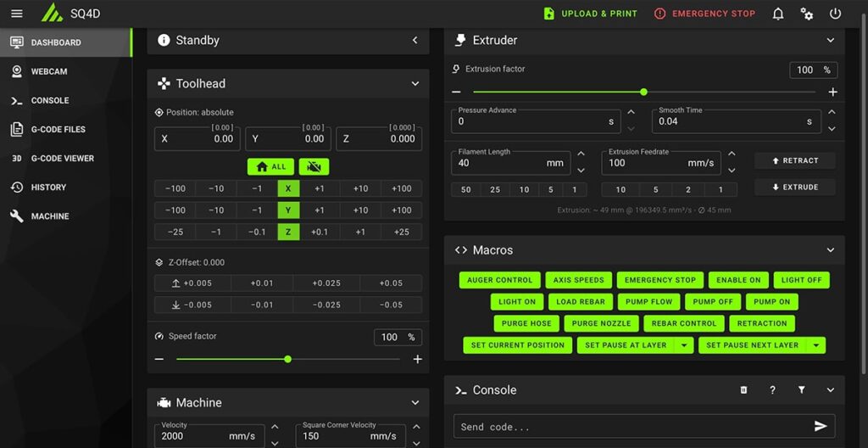The height and width of the screenshot is (448, 868).
Task: Send the console command arrow icon
Action: click(820, 426)
